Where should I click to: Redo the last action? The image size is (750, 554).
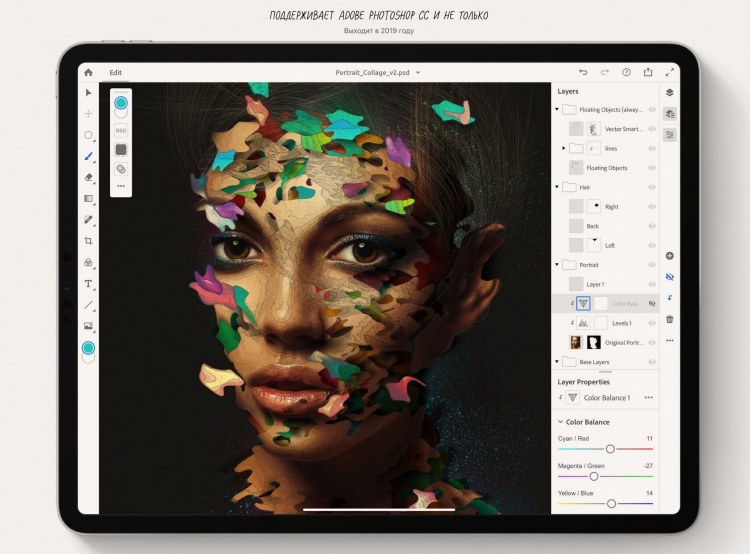(605, 72)
